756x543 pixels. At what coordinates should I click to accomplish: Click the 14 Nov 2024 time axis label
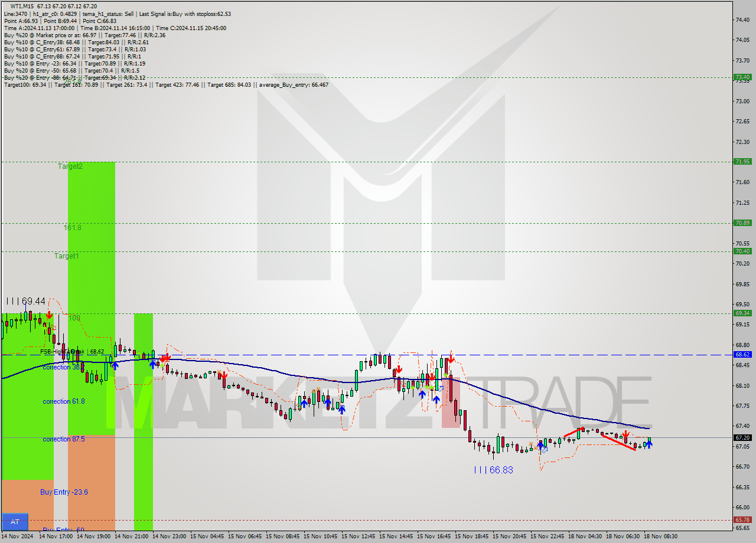tap(18, 537)
